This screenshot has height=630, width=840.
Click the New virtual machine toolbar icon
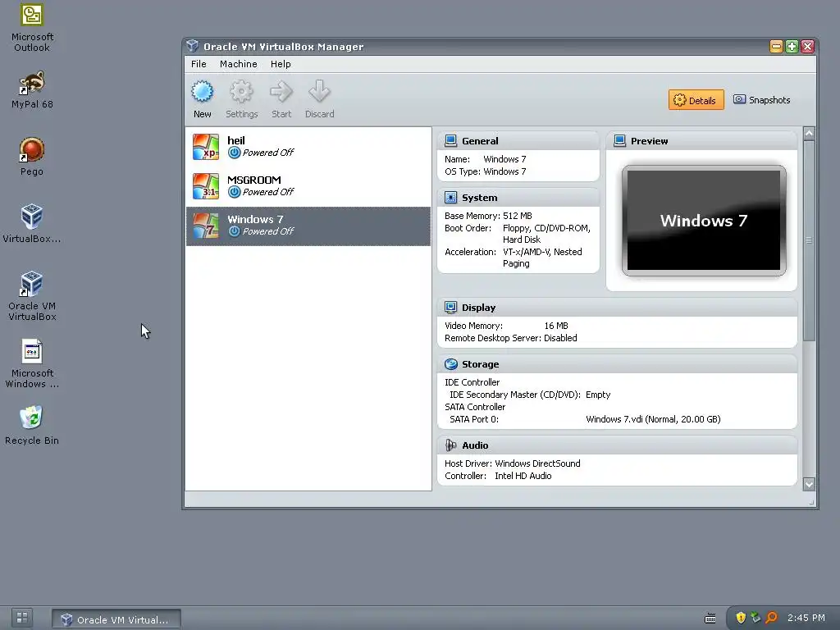[x=202, y=92]
